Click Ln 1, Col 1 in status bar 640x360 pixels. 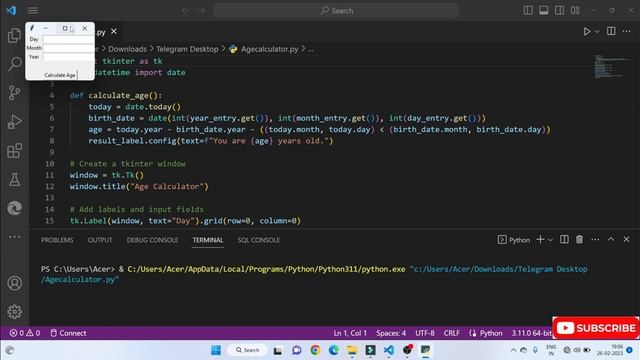350,333
